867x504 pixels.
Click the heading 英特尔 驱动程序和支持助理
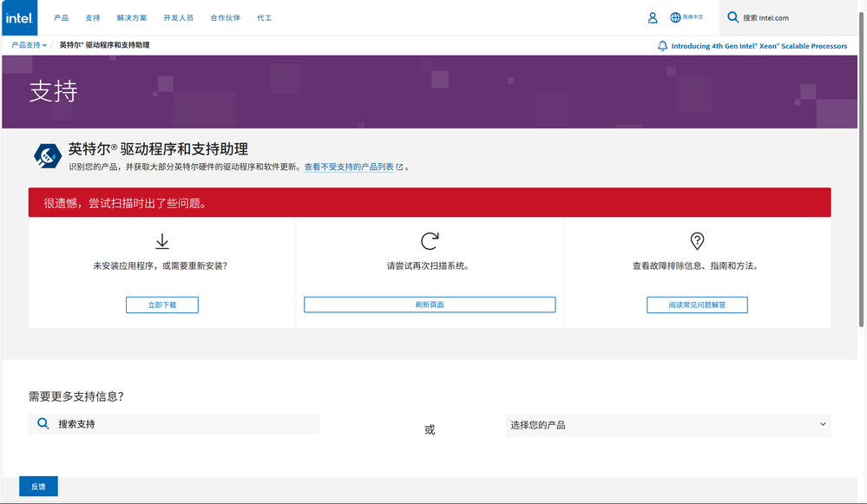158,148
